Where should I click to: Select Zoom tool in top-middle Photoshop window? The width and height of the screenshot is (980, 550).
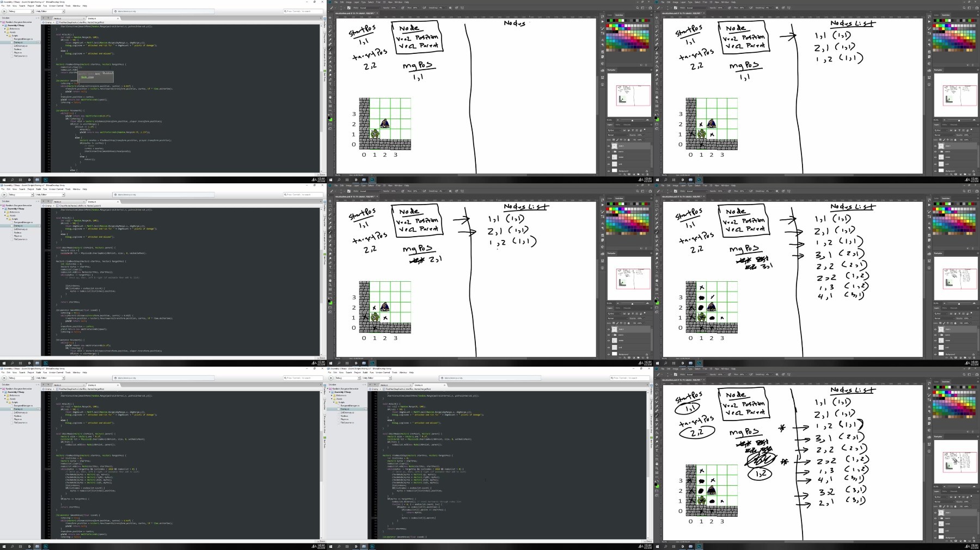[x=330, y=102]
